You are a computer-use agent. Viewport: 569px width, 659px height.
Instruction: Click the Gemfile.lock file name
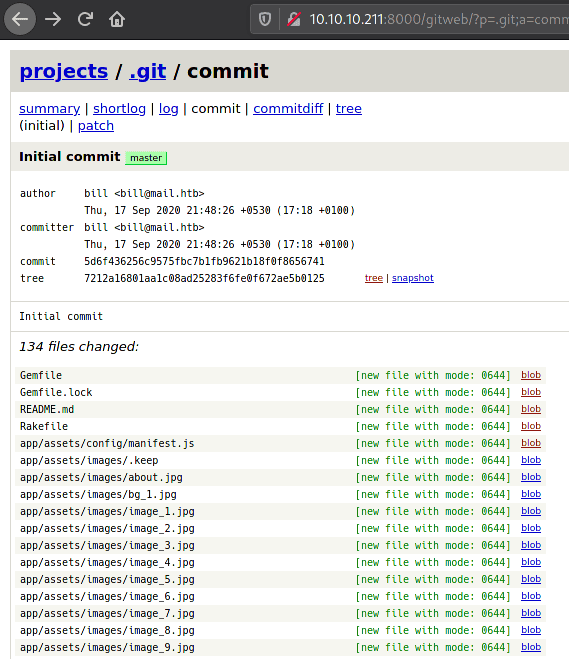tap(56, 393)
